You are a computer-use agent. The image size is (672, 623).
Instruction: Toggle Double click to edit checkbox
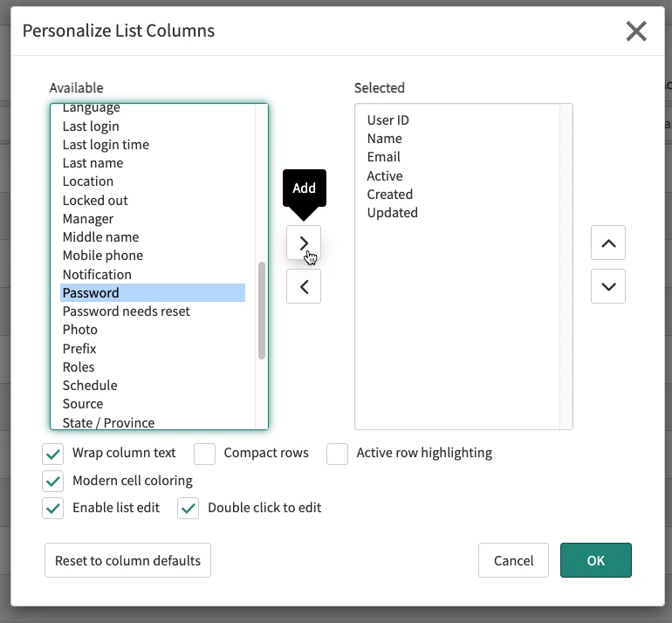coord(189,508)
